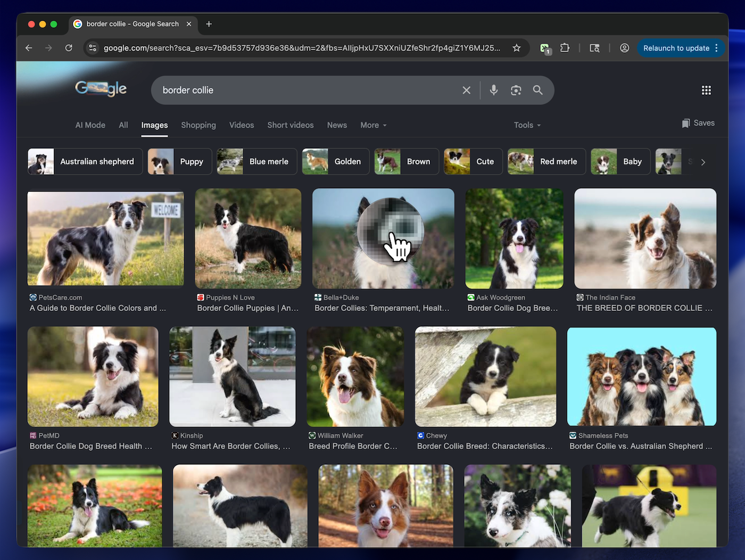
Task: Start voice search with the microphone icon
Action: point(494,90)
